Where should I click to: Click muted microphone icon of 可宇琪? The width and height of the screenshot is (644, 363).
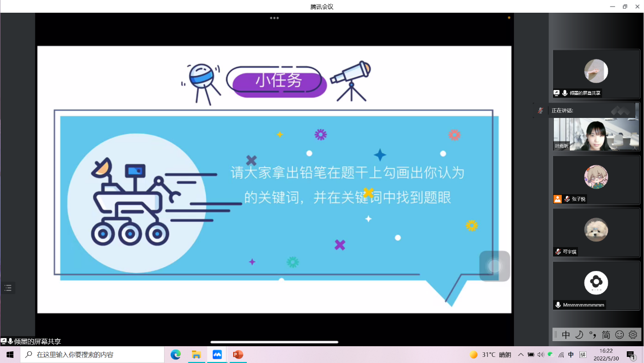pyautogui.click(x=558, y=252)
